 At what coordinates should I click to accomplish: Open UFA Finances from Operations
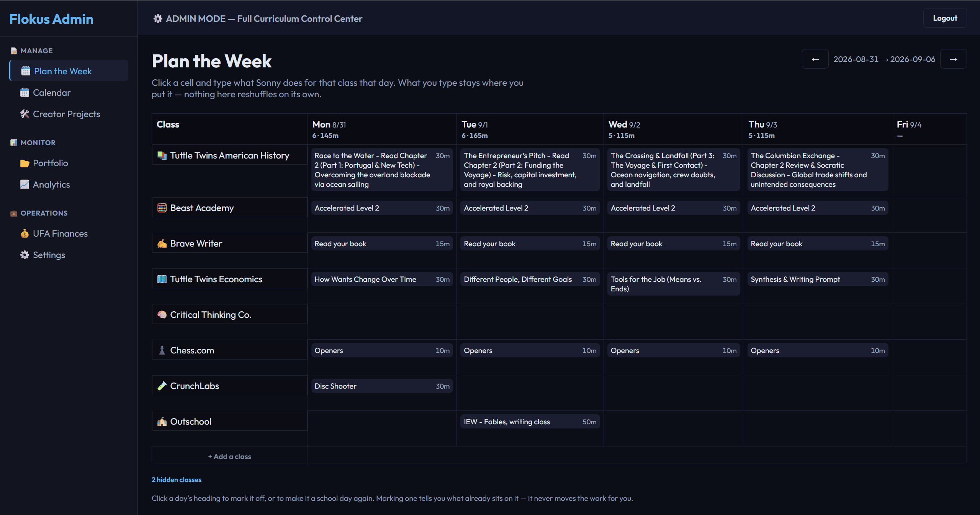pyautogui.click(x=69, y=233)
